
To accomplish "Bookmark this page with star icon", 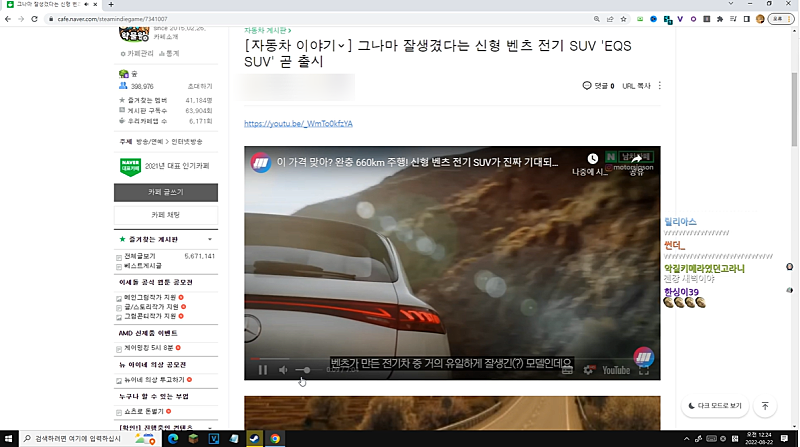I will click(623, 19).
